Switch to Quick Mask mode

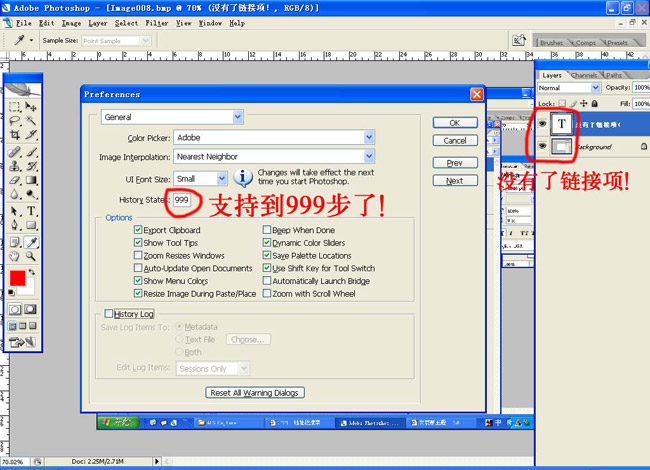30,309
